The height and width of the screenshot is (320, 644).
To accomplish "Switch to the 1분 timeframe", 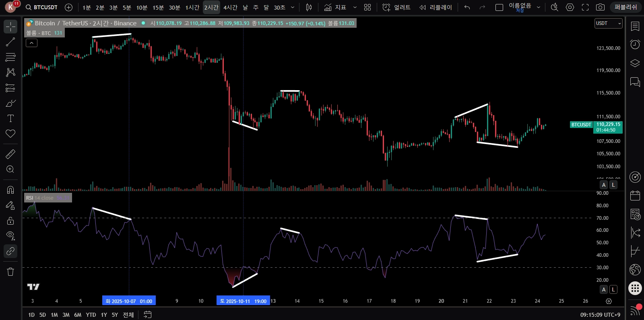I will click(x=87, y=7).
